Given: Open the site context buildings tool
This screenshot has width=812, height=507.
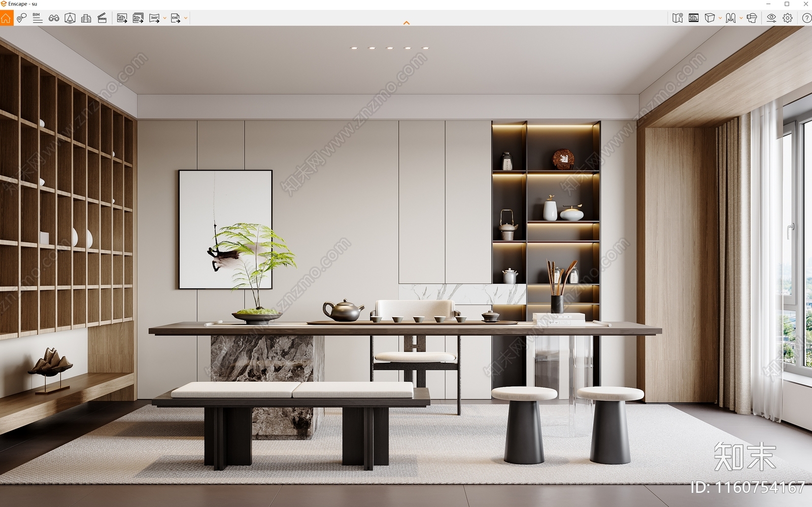Looking at the screenshot, I should (x=86, y=18).
